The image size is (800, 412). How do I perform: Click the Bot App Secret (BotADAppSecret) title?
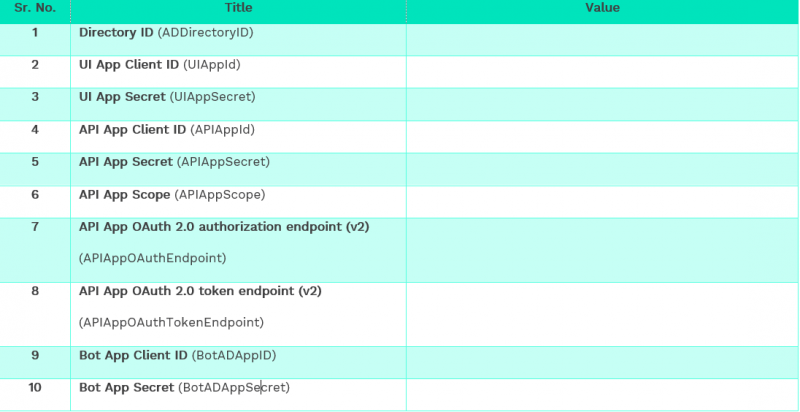point(184,388)
